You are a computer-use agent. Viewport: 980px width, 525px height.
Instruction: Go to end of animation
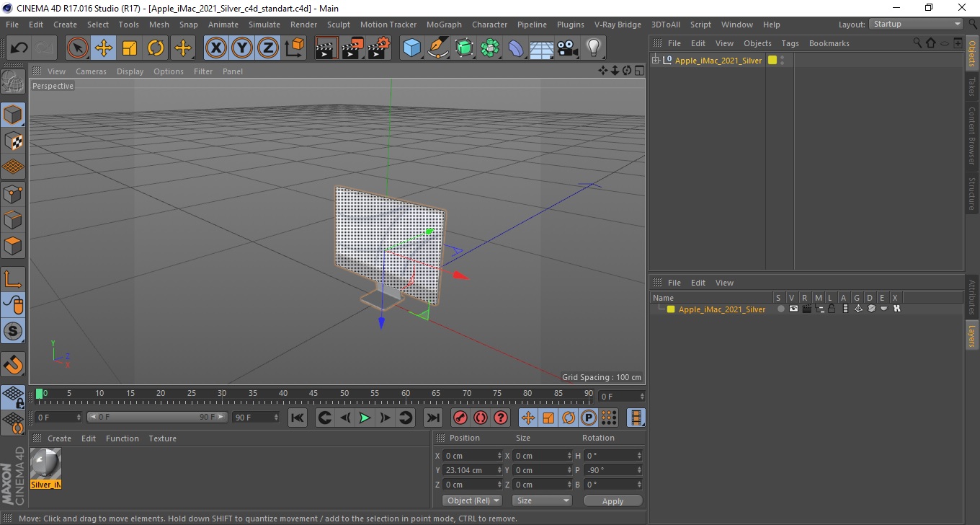point(432,418)
